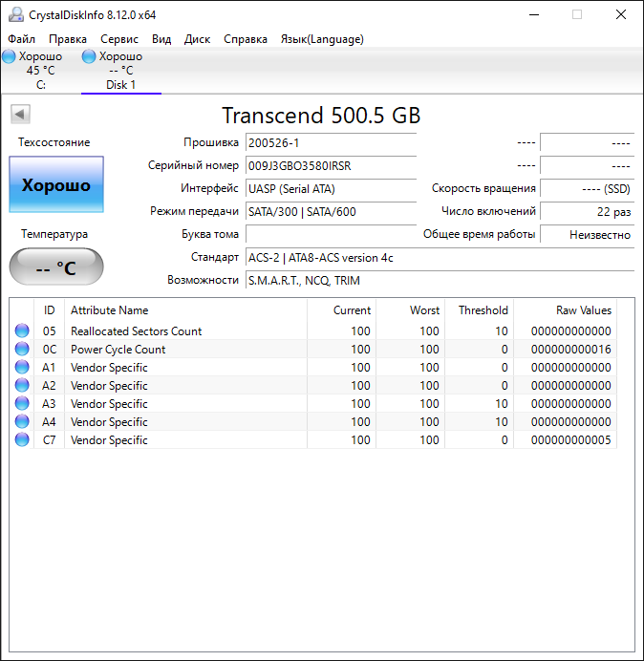Screen dimensions: 644x661
Task: Click raw value 000000000016
Action: point(571,350)
